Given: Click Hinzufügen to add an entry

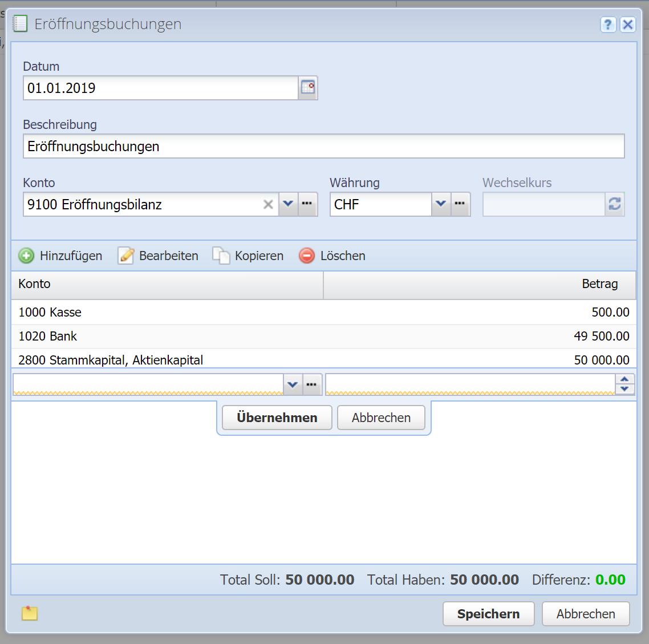Looking at the screenshot, I should (60, 256).
